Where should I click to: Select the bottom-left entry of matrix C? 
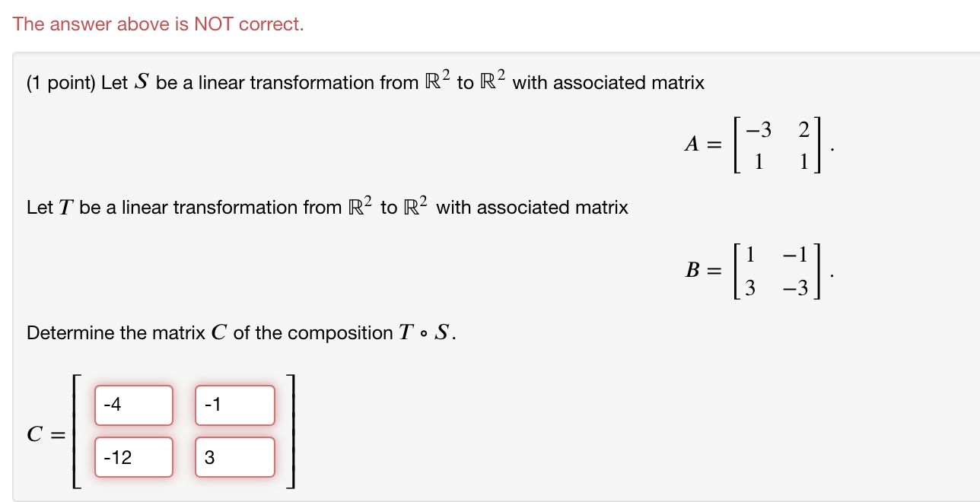[133, 456]
